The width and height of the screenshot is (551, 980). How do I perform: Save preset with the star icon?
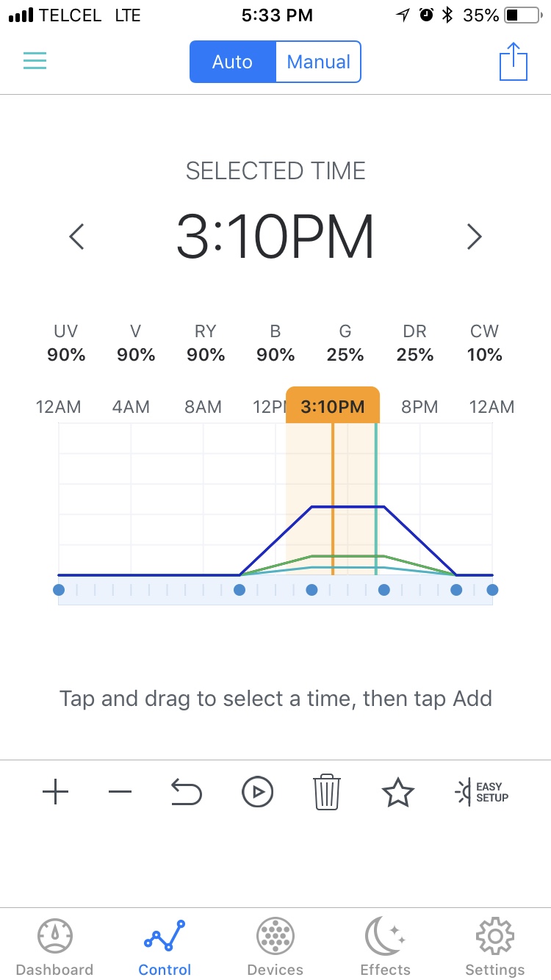398,792
